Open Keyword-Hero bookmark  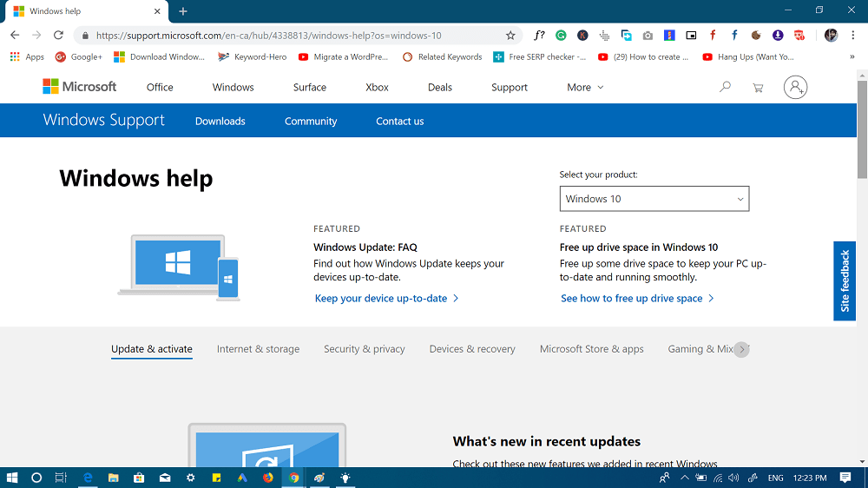click(x=253, y=56)
